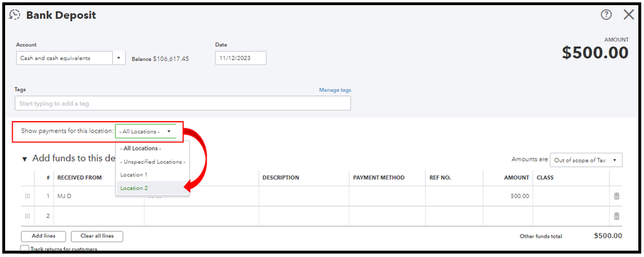
Task: Delete line 2 with trash icon
Action: [x=616, y=216]
